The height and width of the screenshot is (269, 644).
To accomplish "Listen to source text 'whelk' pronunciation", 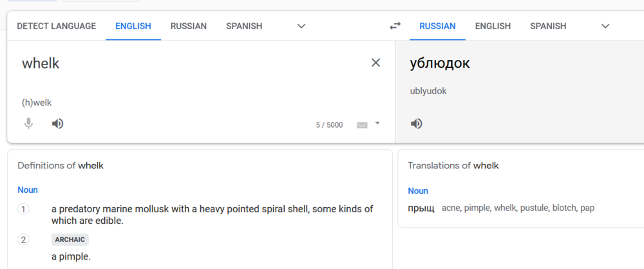I will point(58,124).
